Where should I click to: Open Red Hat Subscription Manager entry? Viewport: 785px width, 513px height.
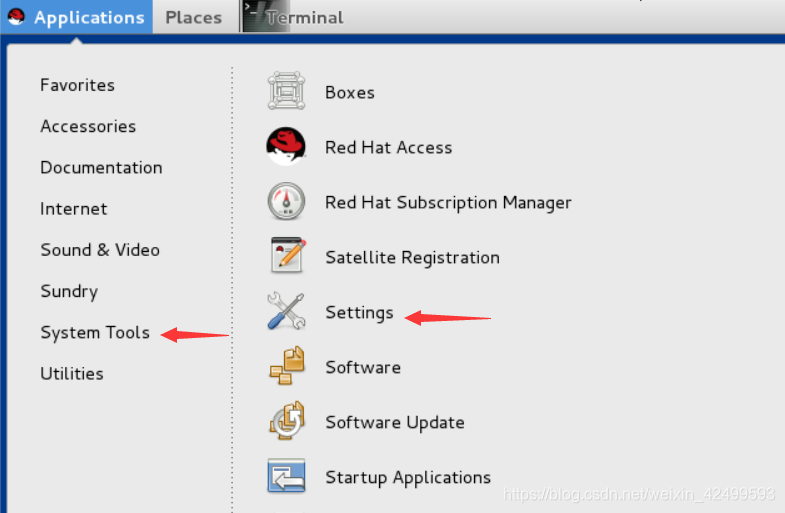(x=448, y=203)
